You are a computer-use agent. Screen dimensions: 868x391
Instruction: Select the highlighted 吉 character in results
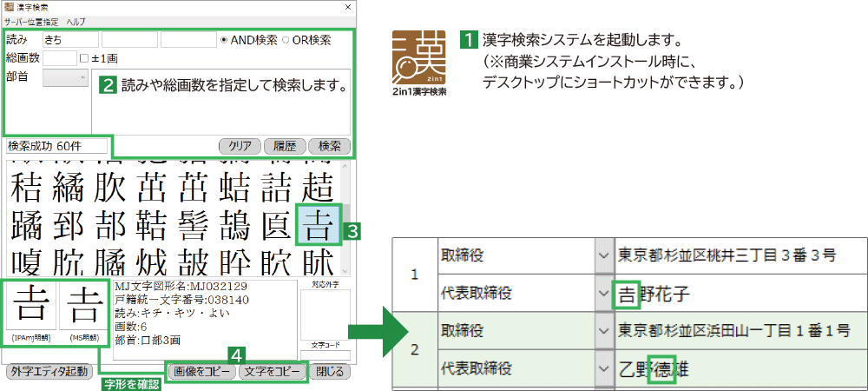[x=319, y=225]
